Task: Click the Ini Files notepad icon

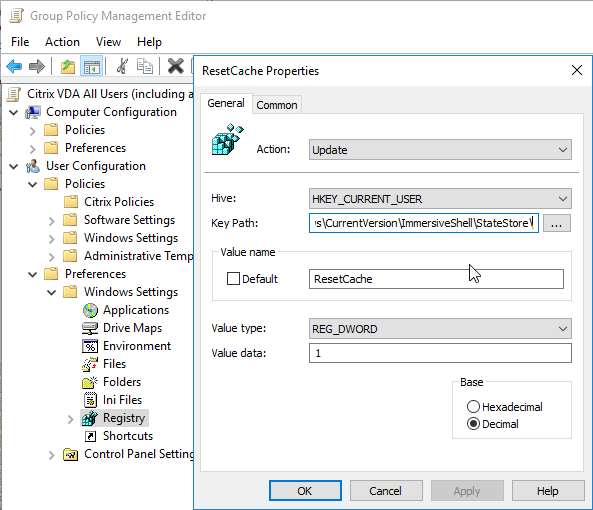Action: (x=90, y=400)
